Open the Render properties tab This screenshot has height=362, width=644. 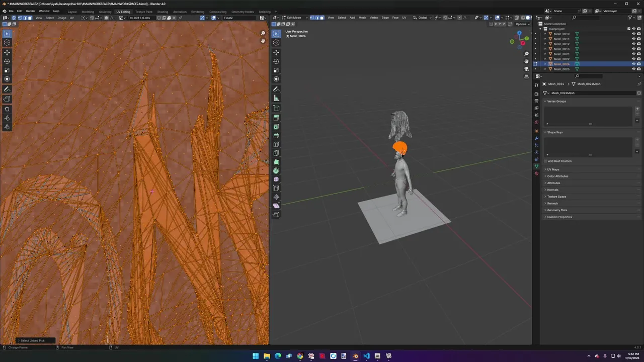tap(536, 94)
